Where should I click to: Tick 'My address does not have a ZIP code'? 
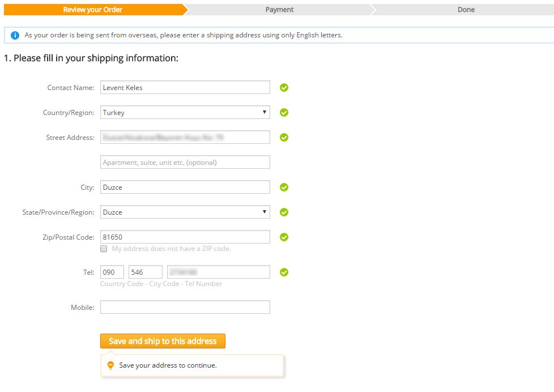tap(104, 249)
